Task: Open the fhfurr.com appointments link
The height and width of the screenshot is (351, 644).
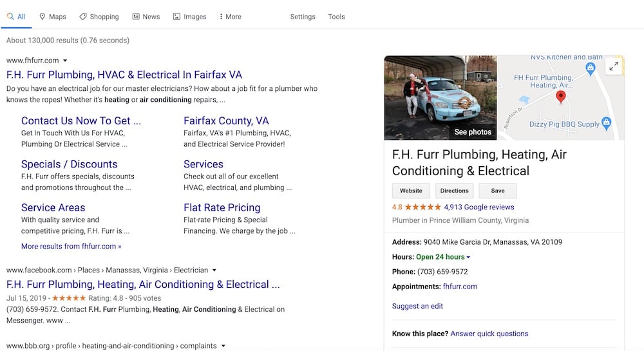Action: [460, 287]
